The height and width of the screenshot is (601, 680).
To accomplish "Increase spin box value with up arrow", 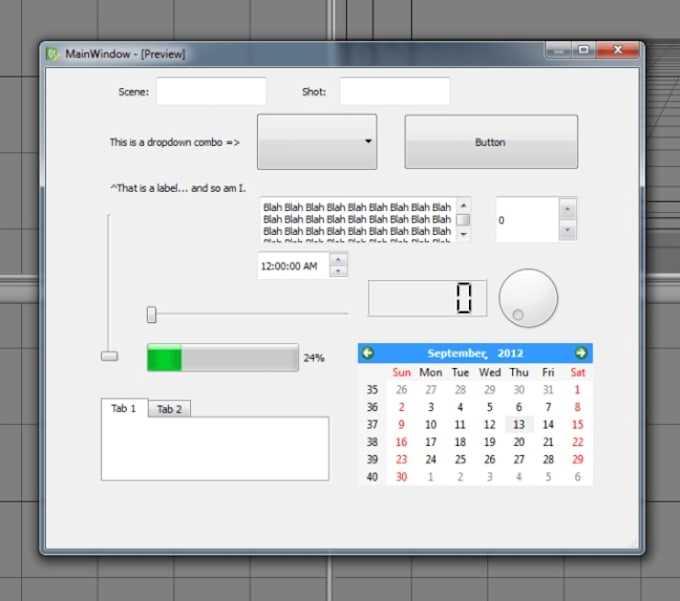I will [x=567, y=209].
